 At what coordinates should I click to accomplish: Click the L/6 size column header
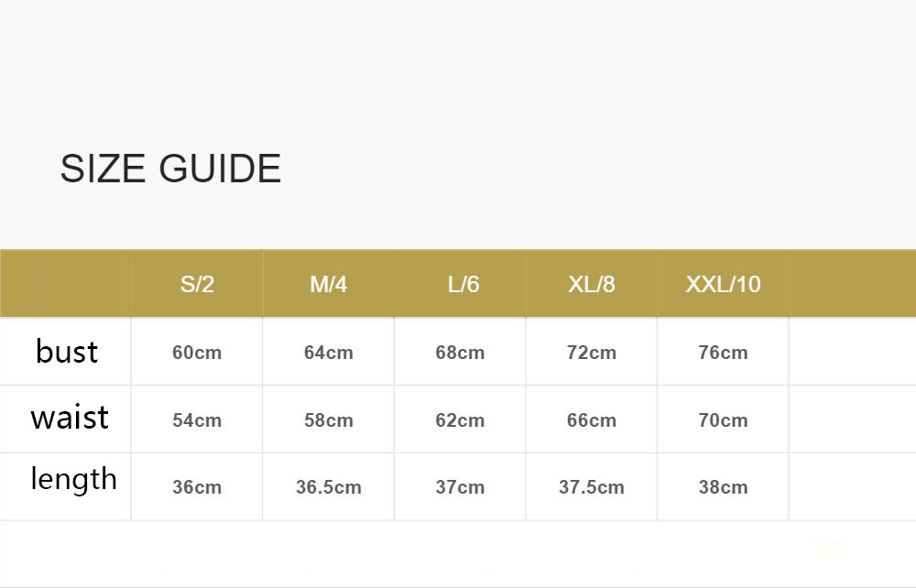pyautogui.click(x=463, y=284)
